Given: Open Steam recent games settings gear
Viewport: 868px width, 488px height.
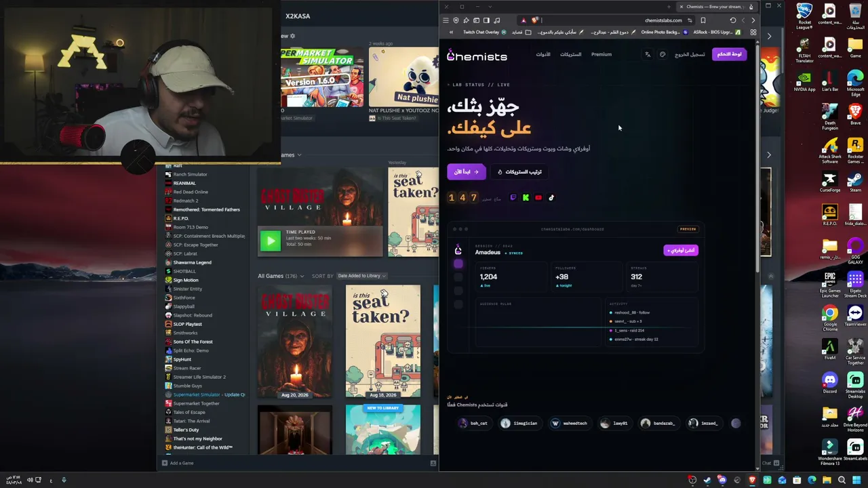Looking at the screenshot, I should pos(292,36).
